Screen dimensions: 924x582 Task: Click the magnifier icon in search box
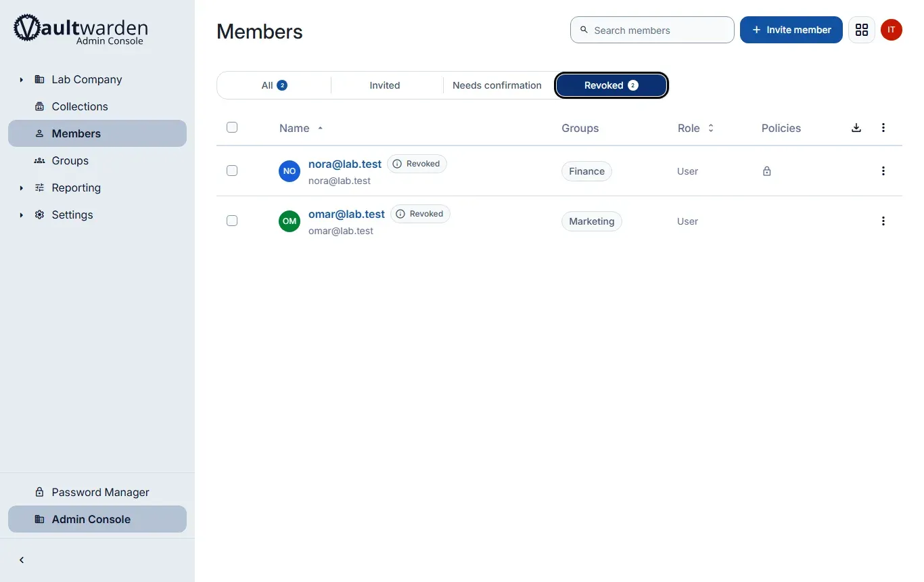(x=584, y=30)
